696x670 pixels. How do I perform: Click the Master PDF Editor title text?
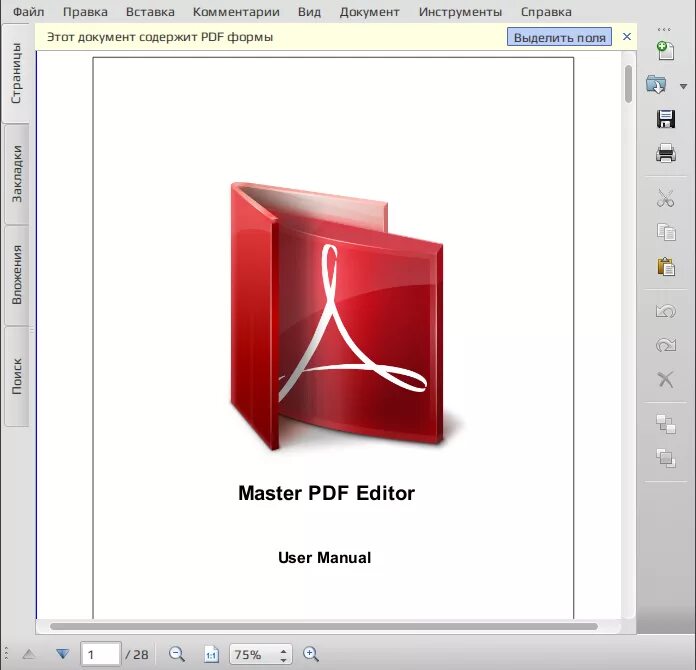pos(326,493)
